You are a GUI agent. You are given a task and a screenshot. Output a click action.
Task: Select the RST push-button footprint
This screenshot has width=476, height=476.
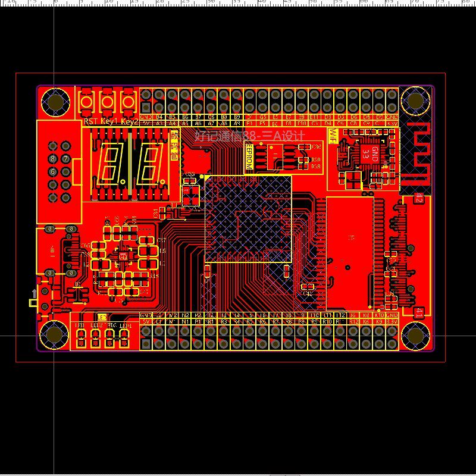86,102
